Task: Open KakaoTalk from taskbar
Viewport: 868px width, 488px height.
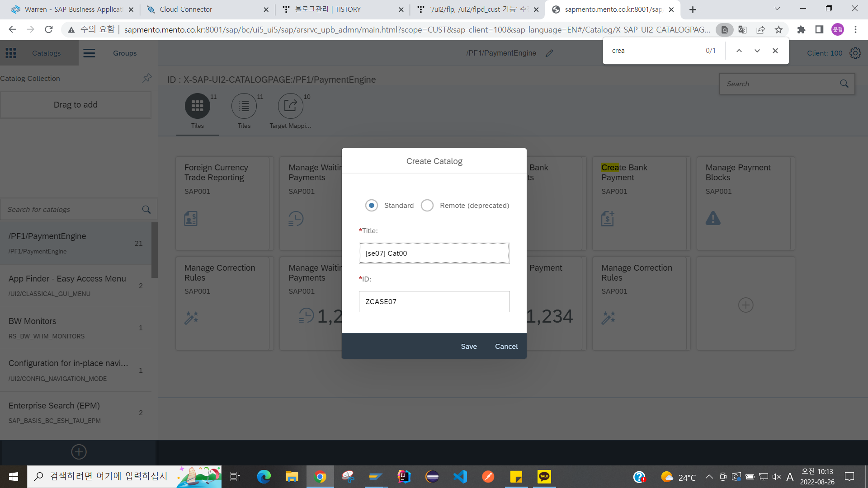Action: pyautogui.click(x=544, y=477)
